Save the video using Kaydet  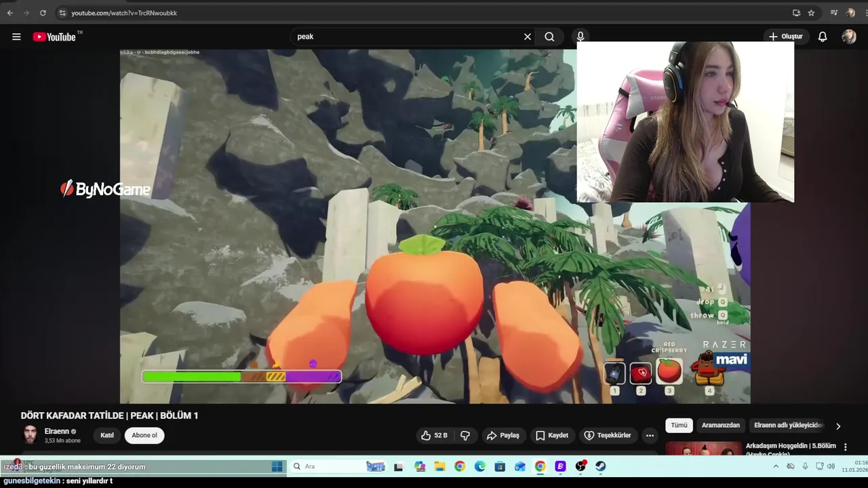(552, 435)
